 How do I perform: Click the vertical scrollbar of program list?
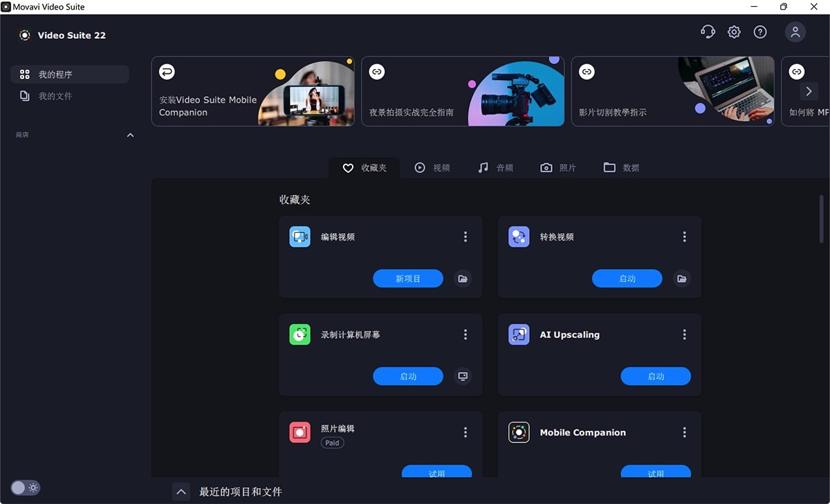822,218
